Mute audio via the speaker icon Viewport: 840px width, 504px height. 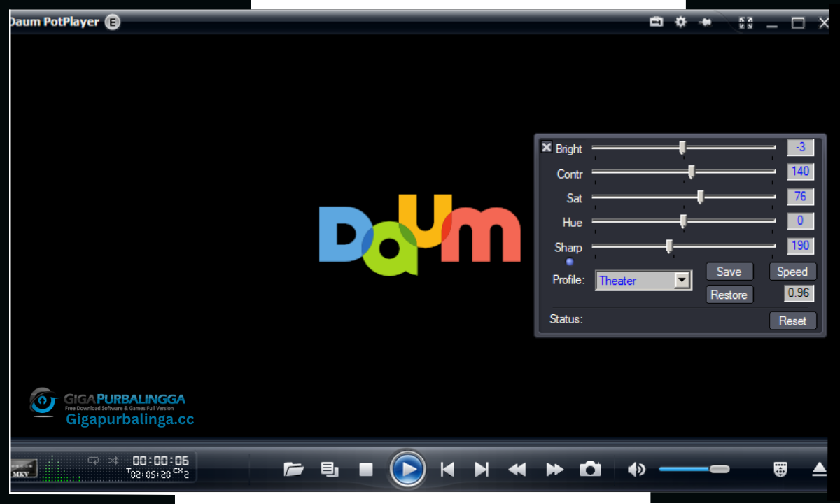[x=636, y=469]
